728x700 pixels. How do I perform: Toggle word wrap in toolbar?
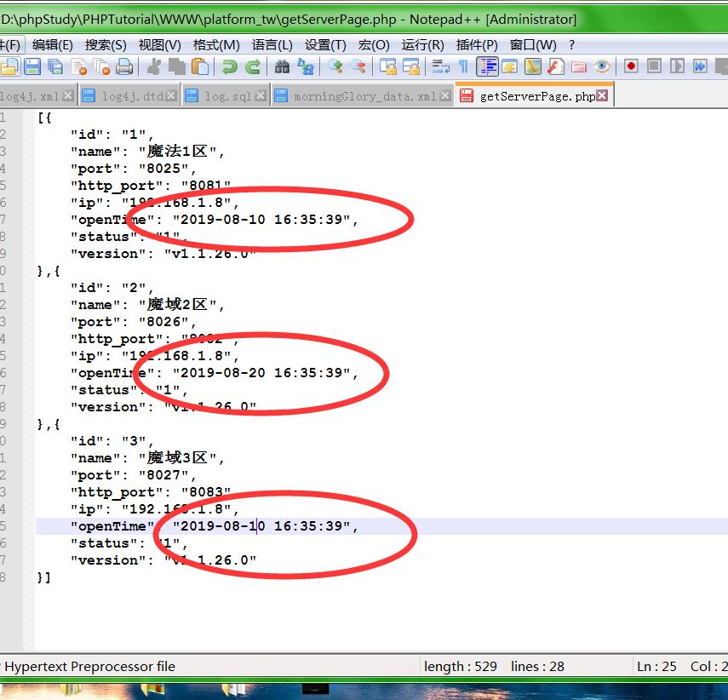tap(440, 66)
